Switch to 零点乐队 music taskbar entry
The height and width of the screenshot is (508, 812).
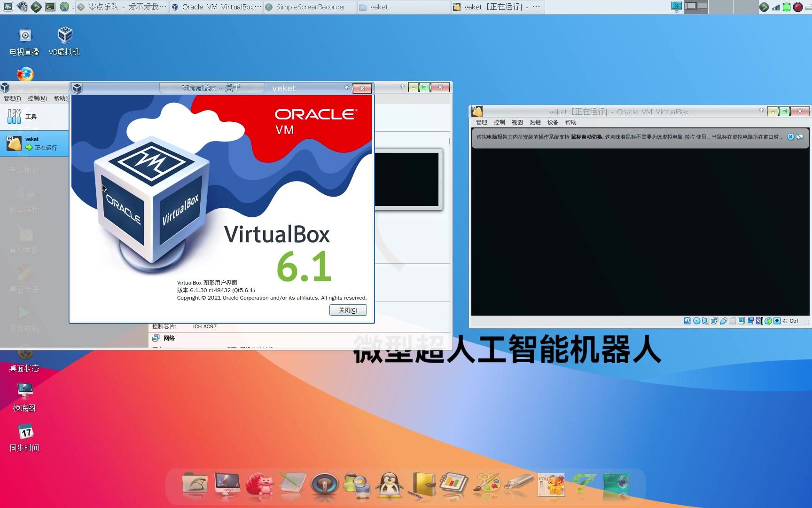click(x=122, y=7)
